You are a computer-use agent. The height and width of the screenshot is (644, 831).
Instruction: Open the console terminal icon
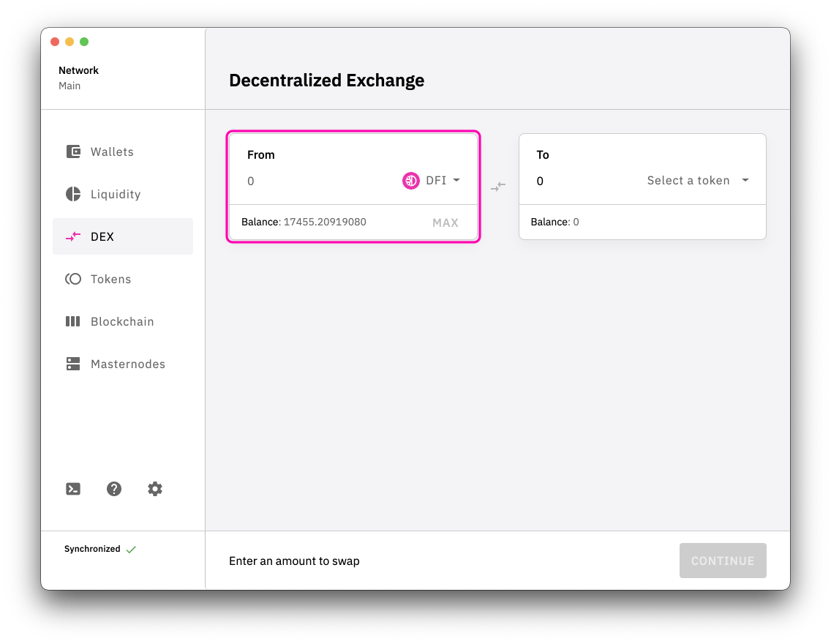click(73, 489)
